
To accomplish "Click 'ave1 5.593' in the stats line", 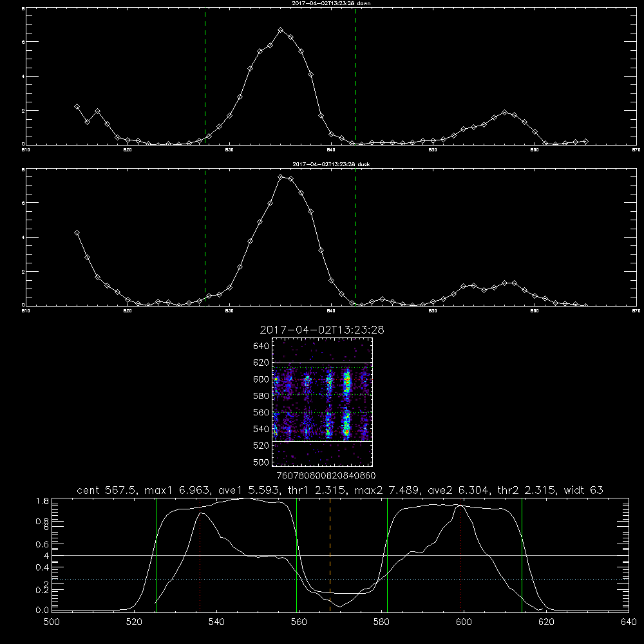I will [x=249, y=490].
